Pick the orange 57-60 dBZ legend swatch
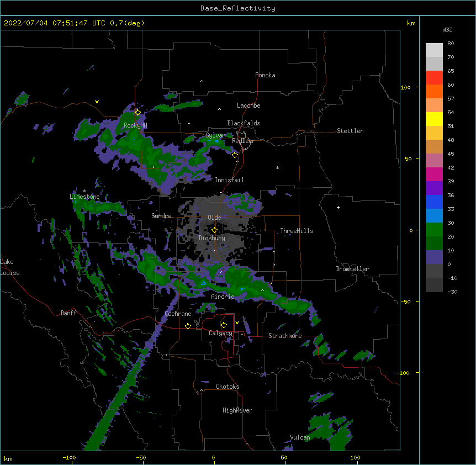Image resolution: width=476 pixels, height=465 pixels. tap(434, 91)
